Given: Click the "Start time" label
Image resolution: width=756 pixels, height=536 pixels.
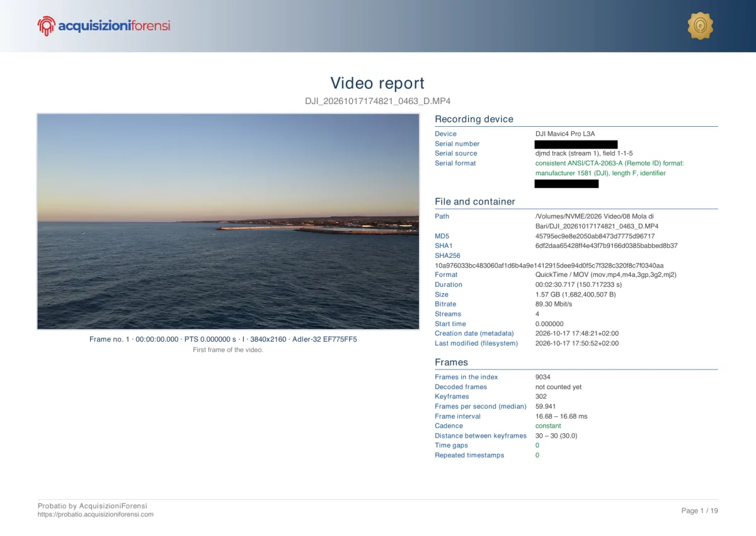Looking at the screenshot, I should coord(450,323).
